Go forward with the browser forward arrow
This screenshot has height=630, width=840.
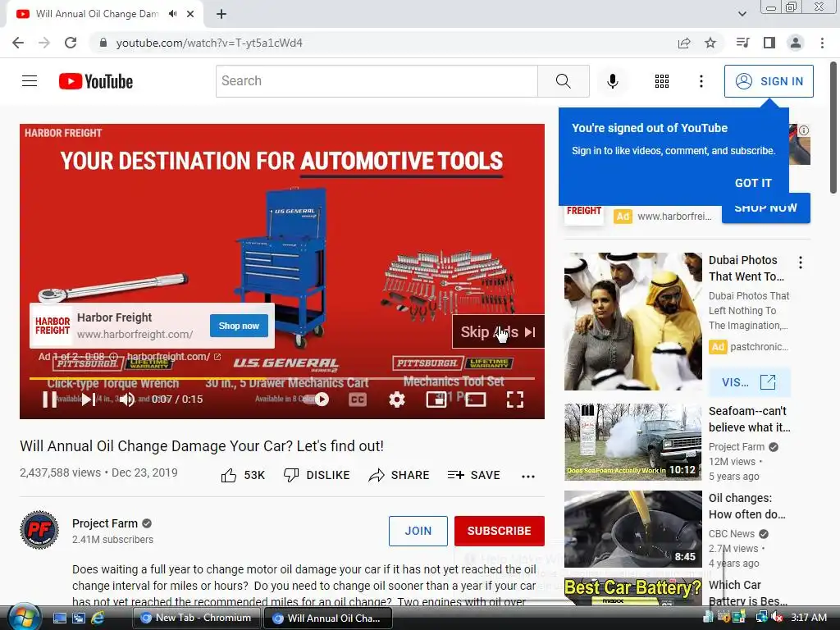pos(44,43)
